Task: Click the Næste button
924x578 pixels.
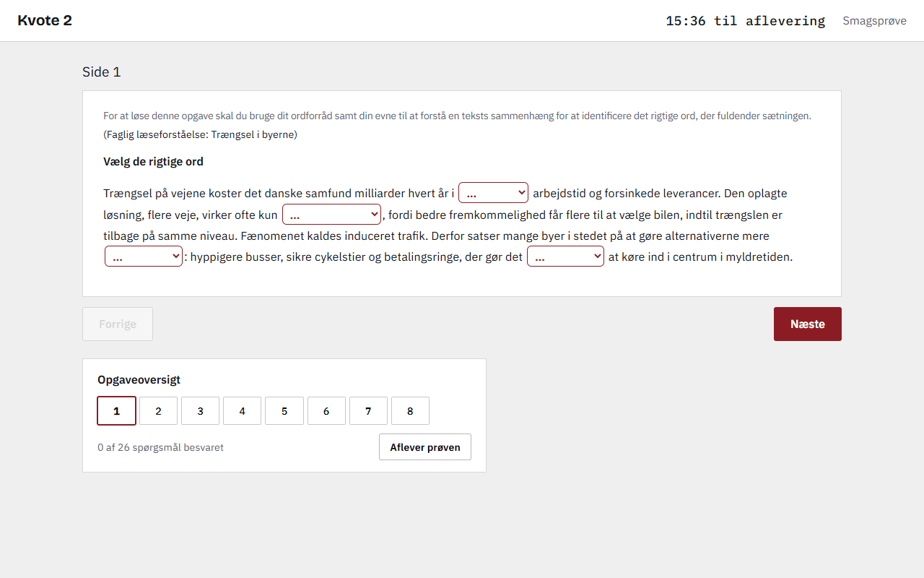Action: point(807,324)
